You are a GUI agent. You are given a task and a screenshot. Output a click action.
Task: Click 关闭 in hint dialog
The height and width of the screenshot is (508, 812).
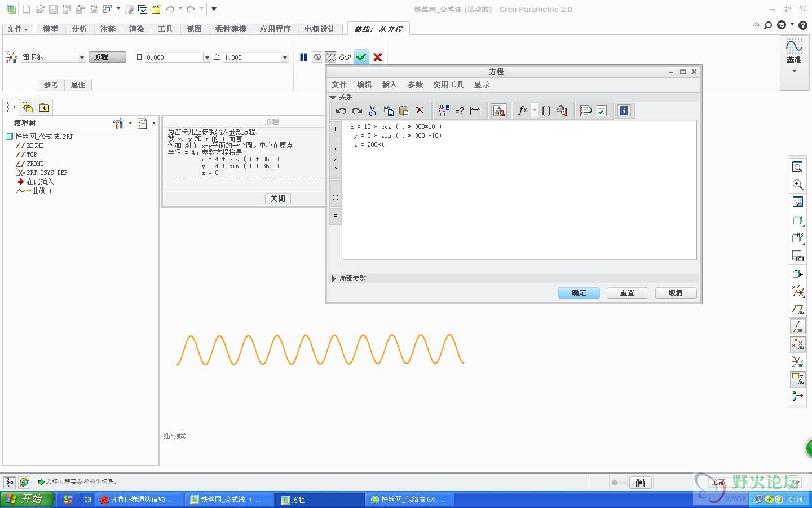coord(277,199)
